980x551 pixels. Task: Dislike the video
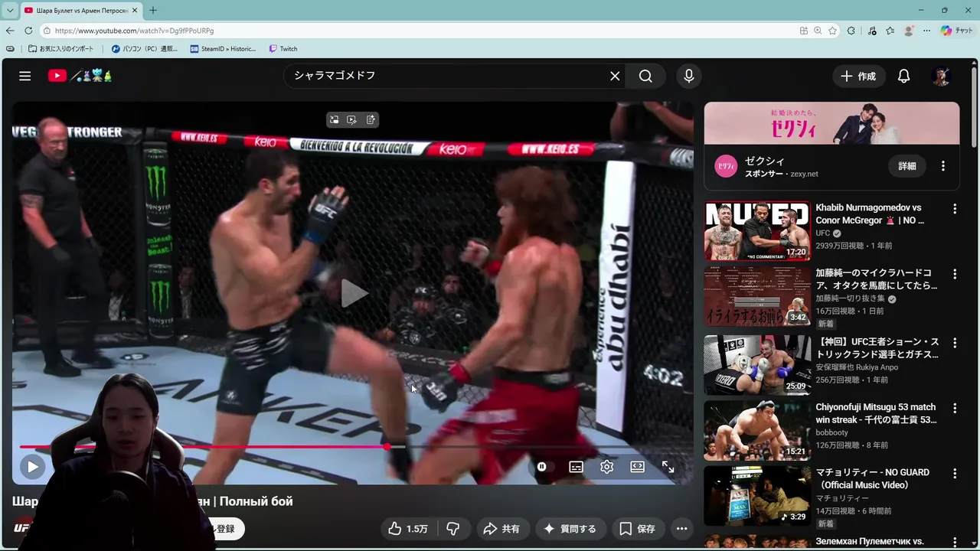(453, 529)
